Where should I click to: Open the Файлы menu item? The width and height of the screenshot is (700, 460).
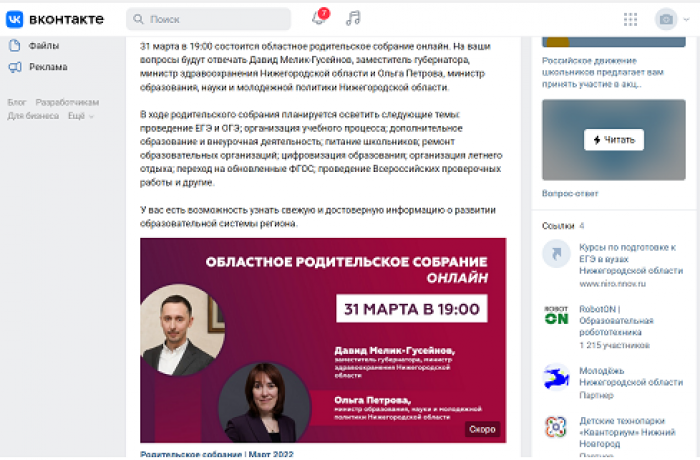coord(44,46)
